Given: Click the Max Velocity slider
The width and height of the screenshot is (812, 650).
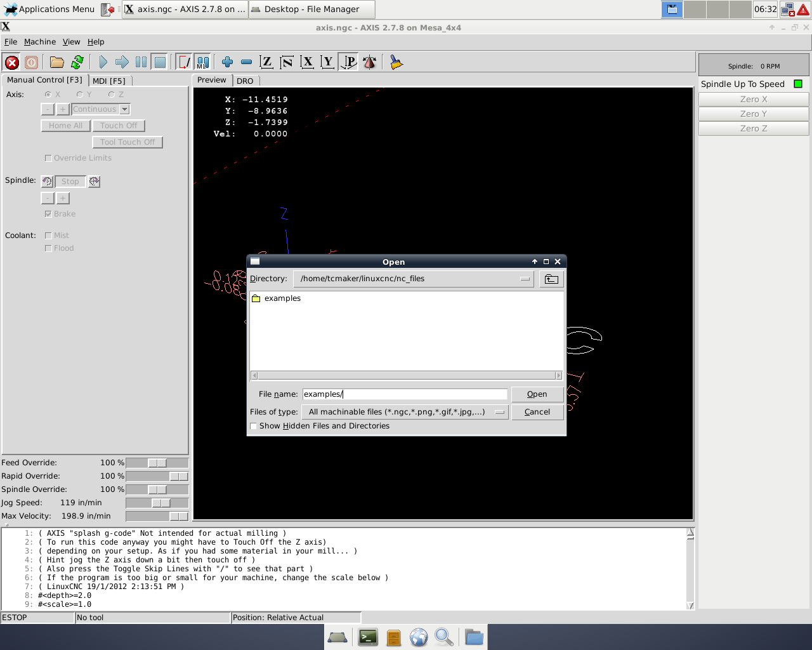Looking at the screenshot, I should pos(157,516).
